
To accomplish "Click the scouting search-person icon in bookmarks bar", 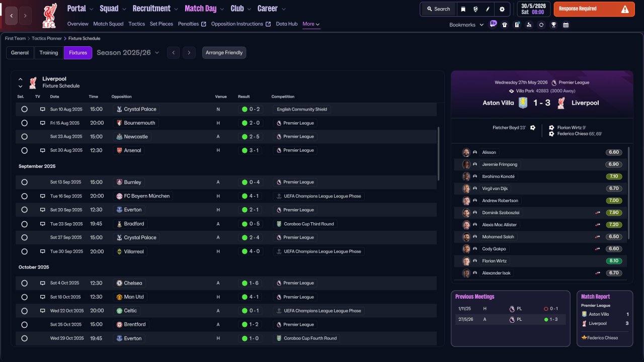I will (x=529, y=25).
